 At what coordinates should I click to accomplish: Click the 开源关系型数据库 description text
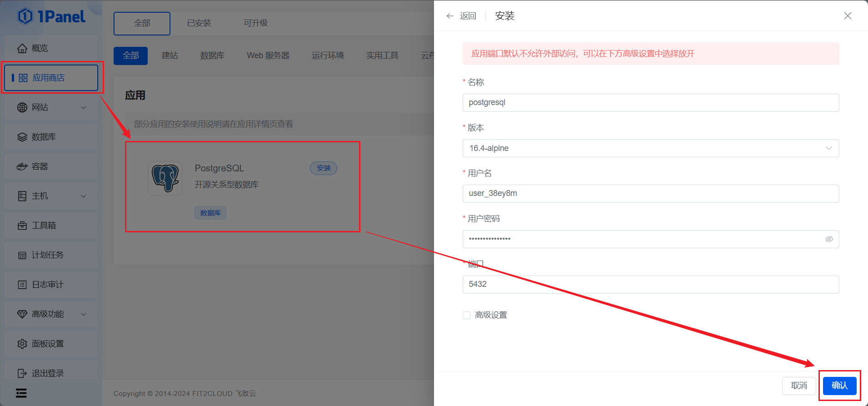[x=227, y=185]
